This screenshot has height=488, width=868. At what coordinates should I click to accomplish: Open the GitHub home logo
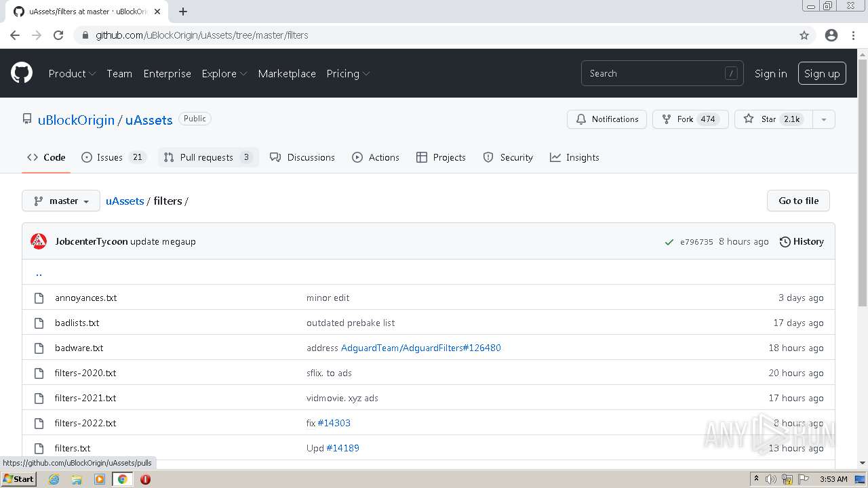[22, 73]
